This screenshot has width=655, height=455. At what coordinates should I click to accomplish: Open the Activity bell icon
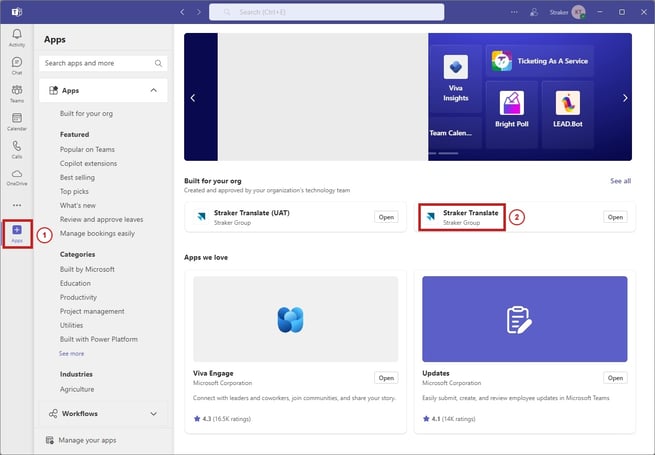(17, 37)
